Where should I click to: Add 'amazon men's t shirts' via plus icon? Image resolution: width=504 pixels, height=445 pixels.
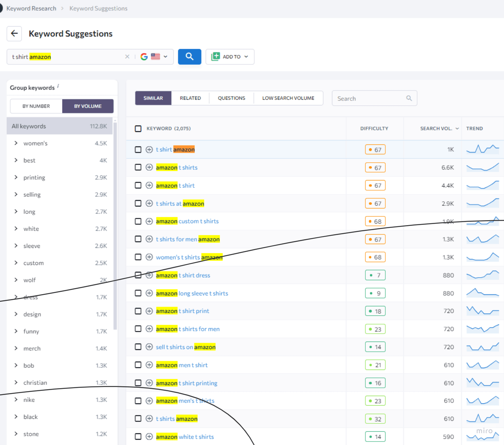click(149, 401)
